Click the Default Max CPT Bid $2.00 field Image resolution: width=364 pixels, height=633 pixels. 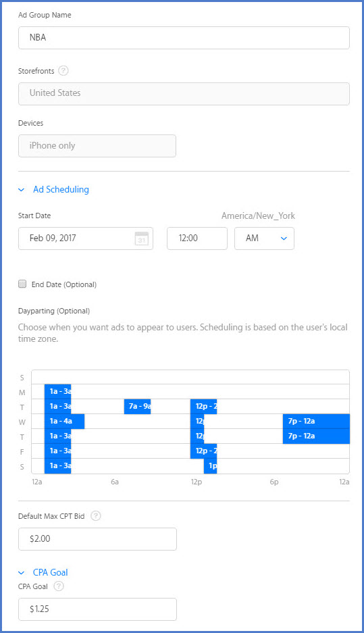point(98,539)
